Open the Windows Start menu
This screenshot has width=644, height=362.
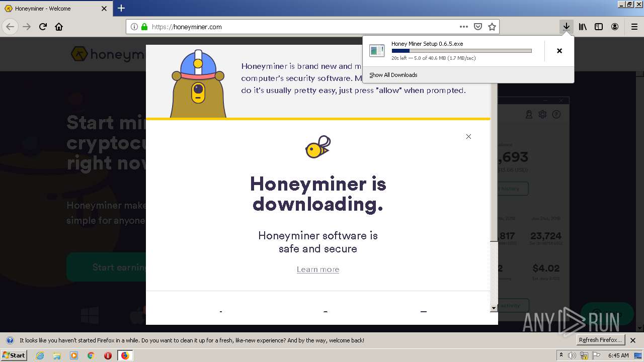[x=14, y=355]
